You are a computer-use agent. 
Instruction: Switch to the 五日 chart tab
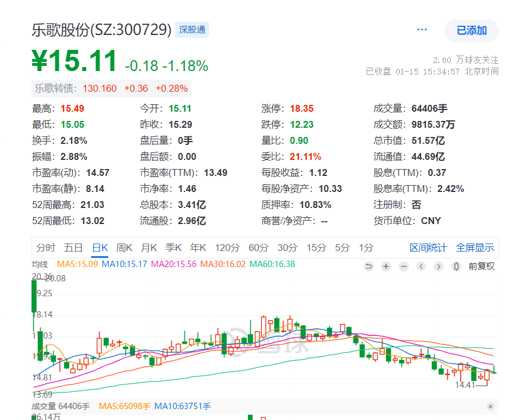click(73, 248)
